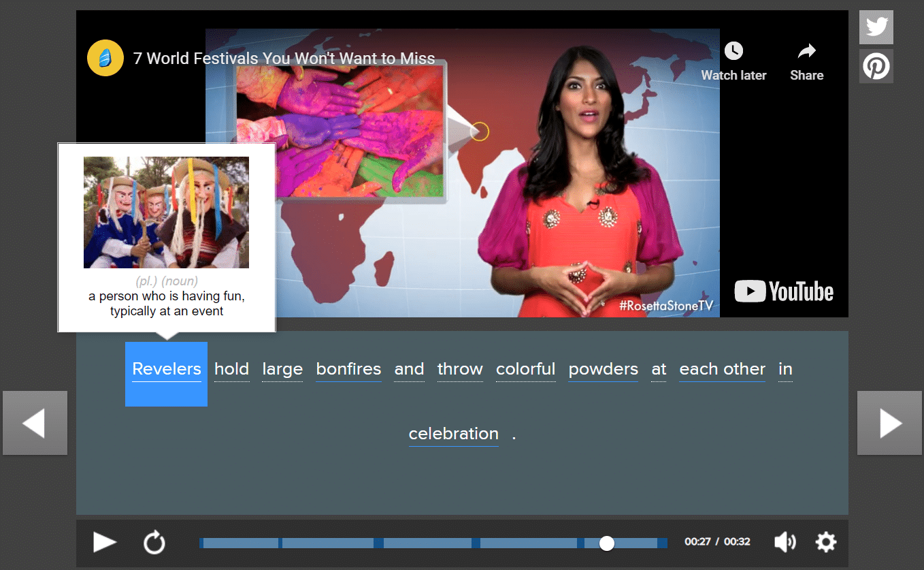924x570 pixels.
Task: Select the highlighted word Revelers
Action: point(167,370)
